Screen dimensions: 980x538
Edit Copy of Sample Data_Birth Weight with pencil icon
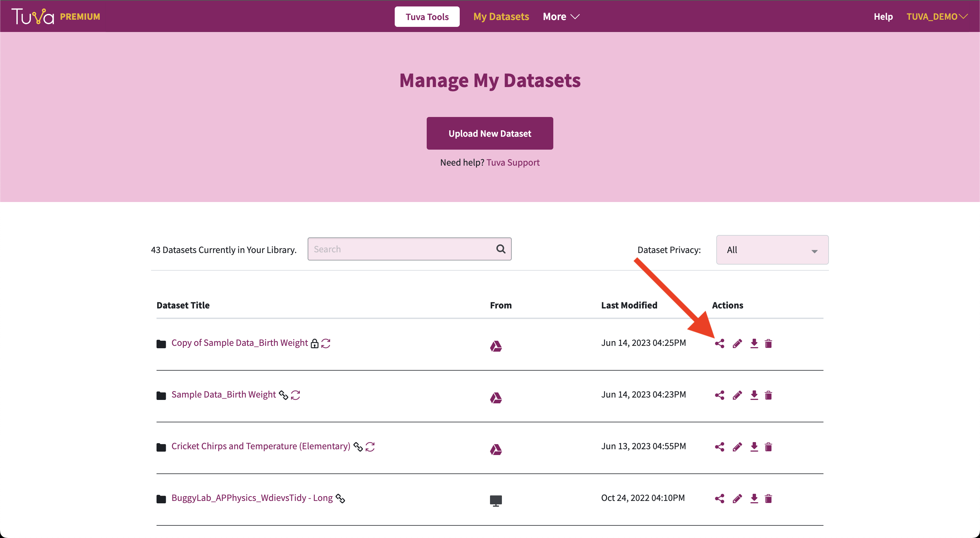737,343
